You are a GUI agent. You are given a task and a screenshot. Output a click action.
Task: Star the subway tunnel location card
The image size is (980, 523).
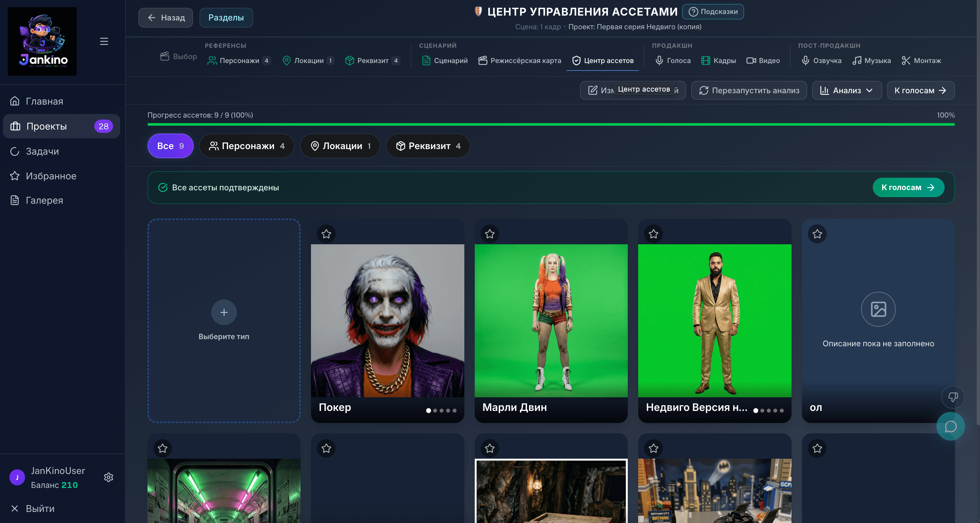[x=162, y=448]
